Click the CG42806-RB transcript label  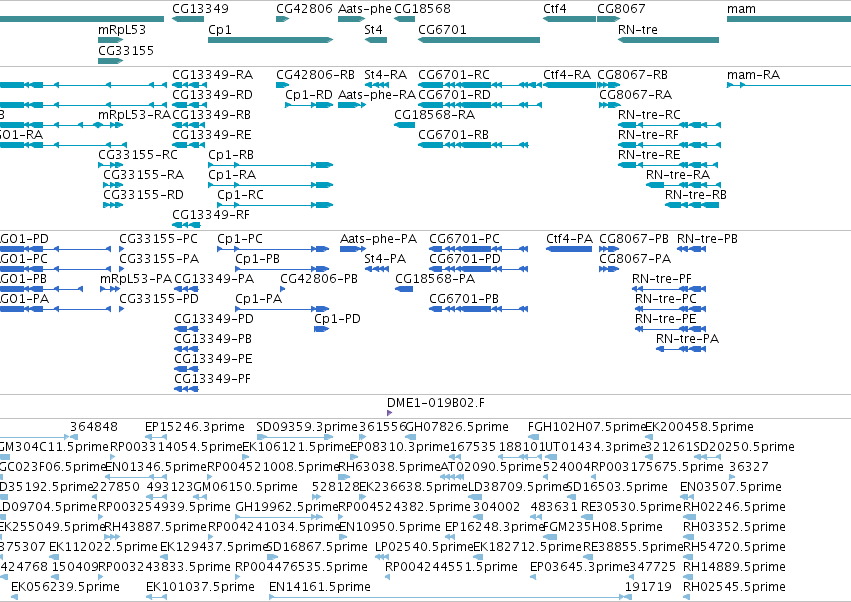(x=315, y=74)
